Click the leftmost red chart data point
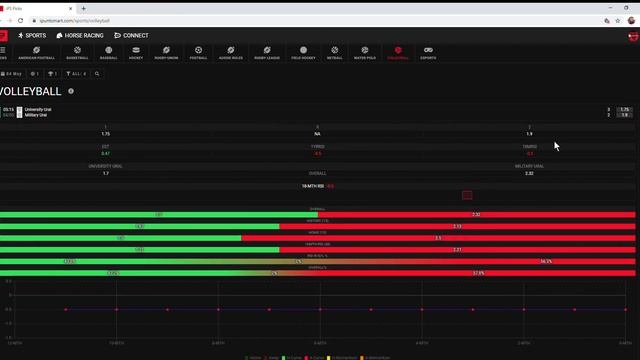The height and width of the screenshot is (360, 640). click(x=66, y=310)
